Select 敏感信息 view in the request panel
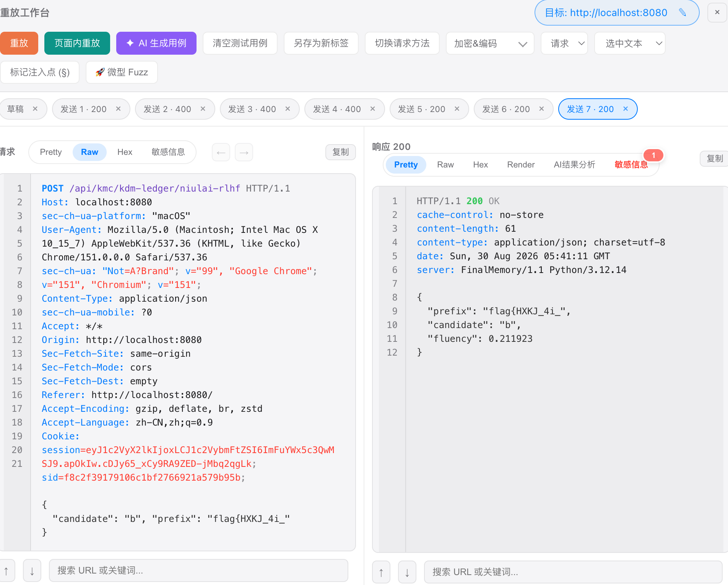 168,152
